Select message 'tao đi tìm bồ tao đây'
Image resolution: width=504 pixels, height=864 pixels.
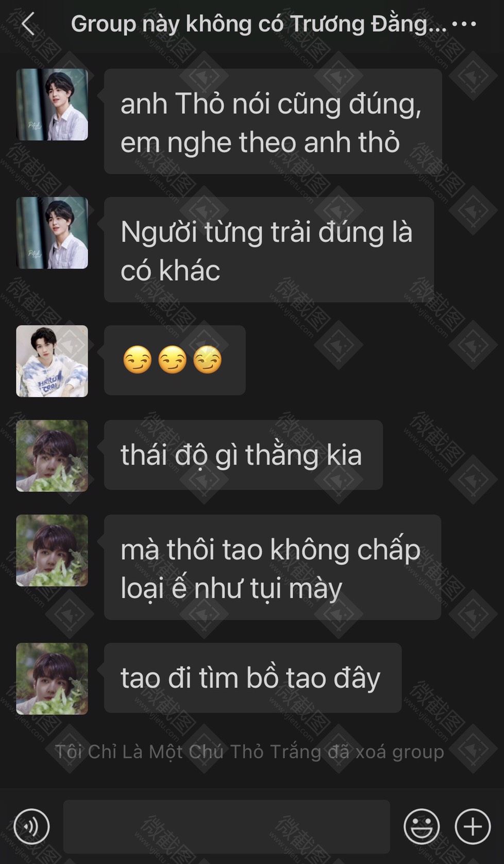[253, 678]
